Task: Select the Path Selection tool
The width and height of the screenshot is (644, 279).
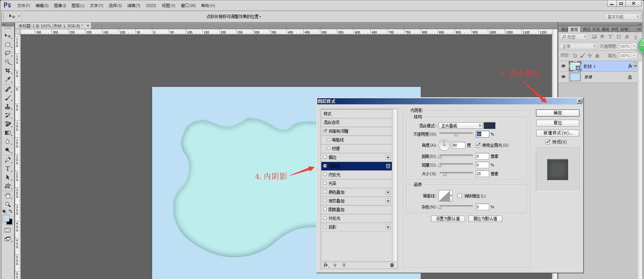Action: click(8, 177)
